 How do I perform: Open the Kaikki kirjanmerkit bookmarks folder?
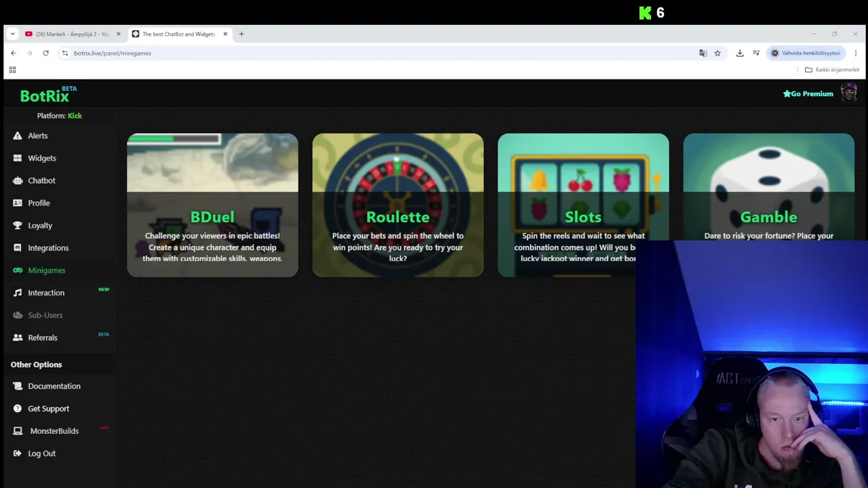click(832, 69)
